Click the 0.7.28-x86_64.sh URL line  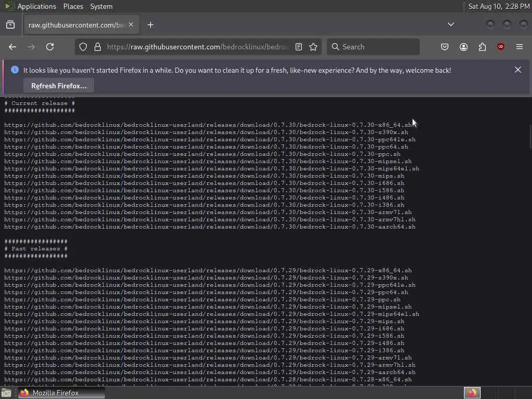pyautogui.click(x=208, y=380)
